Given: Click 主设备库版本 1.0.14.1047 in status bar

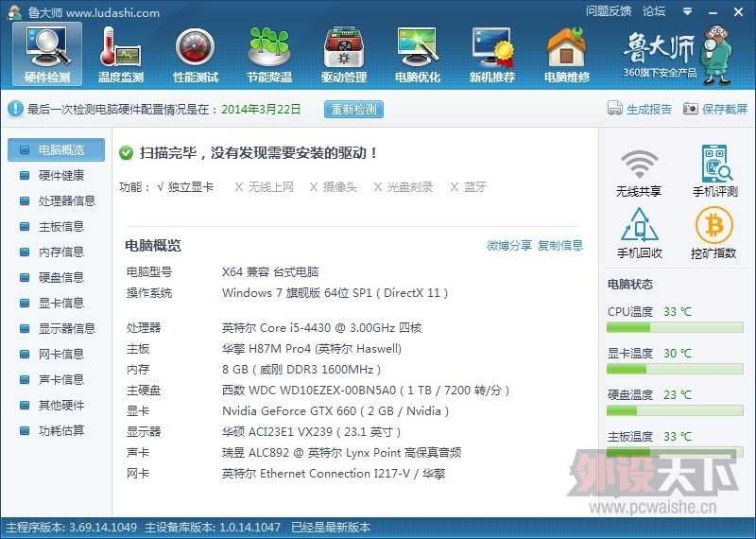Looking at the screenshot, I should (213, 527).
